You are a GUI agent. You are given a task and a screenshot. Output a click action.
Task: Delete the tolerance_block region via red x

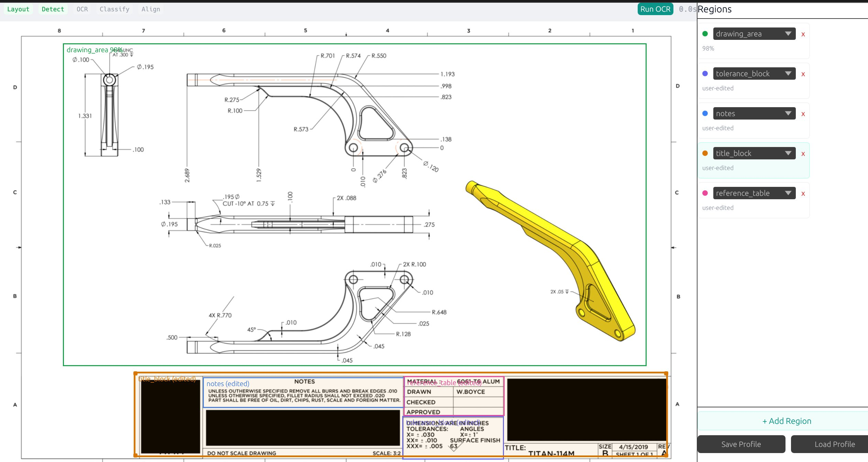pyautogui.click(x=803, y=74)
